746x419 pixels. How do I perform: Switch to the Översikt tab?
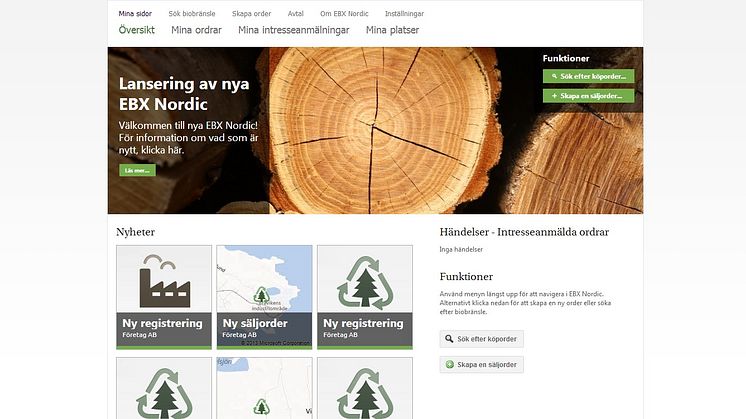[136, 30]
